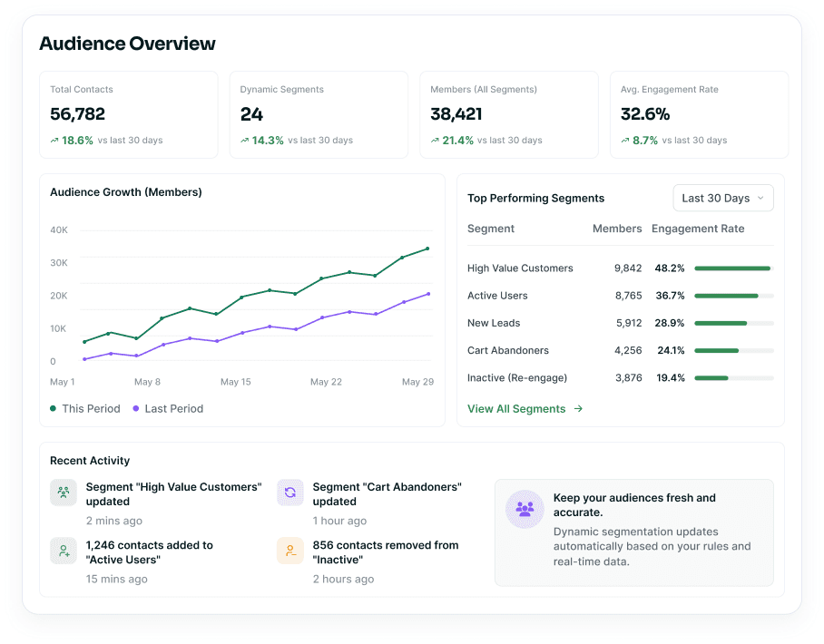Click the Cart Abandoners engagement bar
The height and width of the screenshot is (644, 824).
733,350
